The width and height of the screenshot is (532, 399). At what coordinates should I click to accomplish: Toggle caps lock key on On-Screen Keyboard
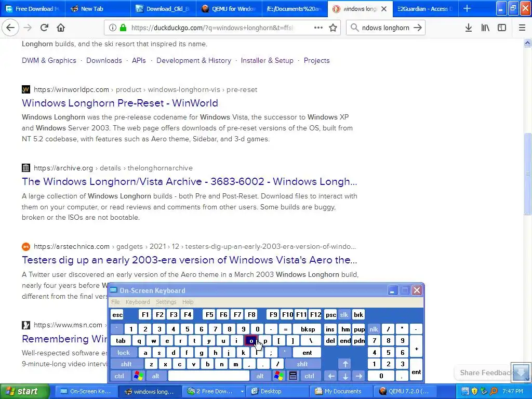pyautogui.click(x=124, y=353)
